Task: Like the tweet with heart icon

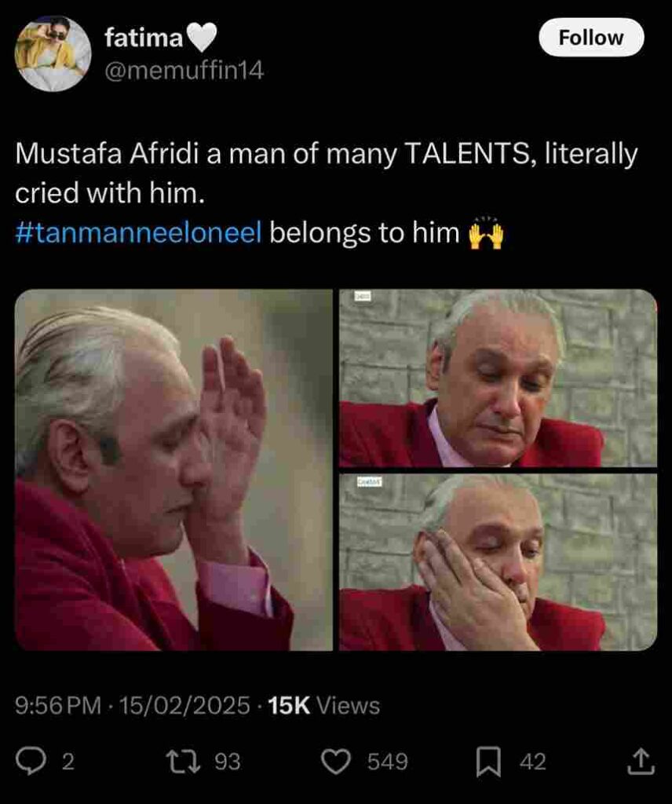Action: (x=336, y=762)
